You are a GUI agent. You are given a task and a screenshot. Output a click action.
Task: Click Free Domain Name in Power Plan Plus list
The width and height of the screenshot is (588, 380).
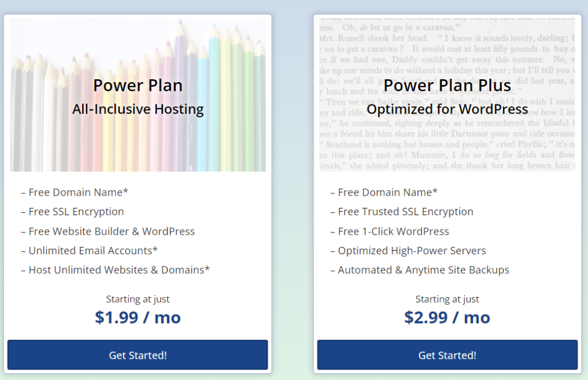pos(388,192)
